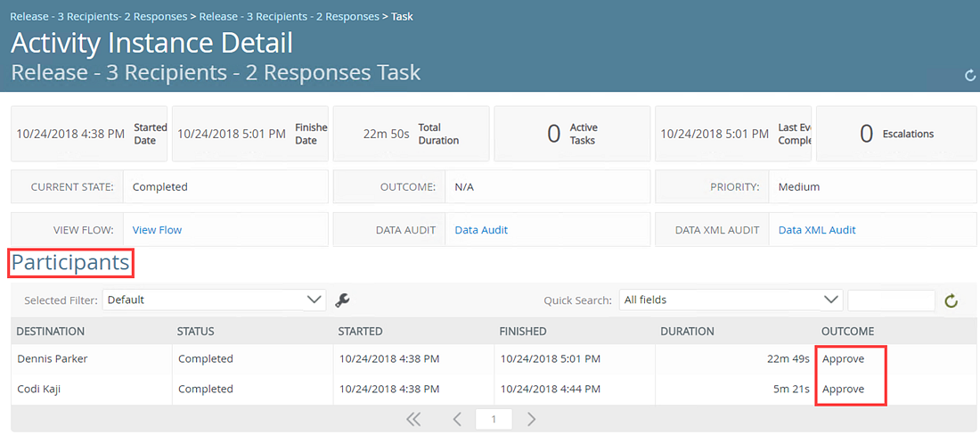The width and height of the screenshot is (980, 435).
Task: Refresh the participants list with the green icon
Action: tap(951, 300)
